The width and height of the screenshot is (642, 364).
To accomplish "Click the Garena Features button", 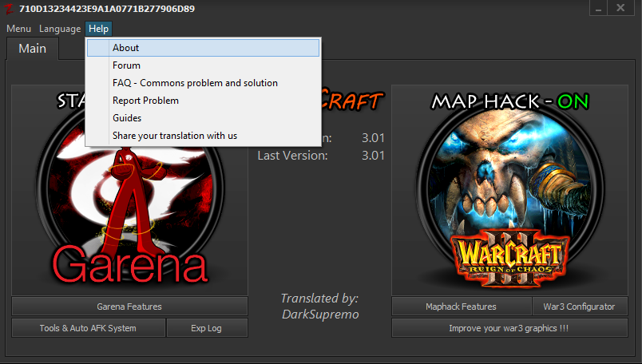I will tap(129, 307).
